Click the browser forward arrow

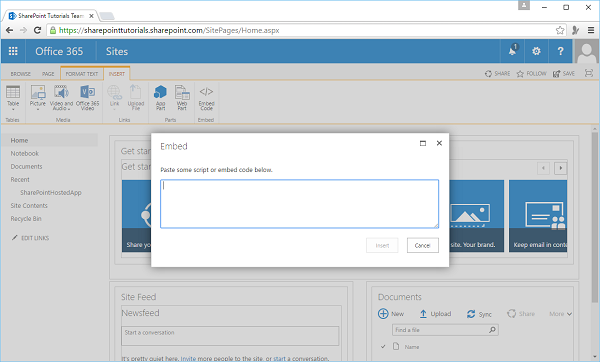(23, 30)
